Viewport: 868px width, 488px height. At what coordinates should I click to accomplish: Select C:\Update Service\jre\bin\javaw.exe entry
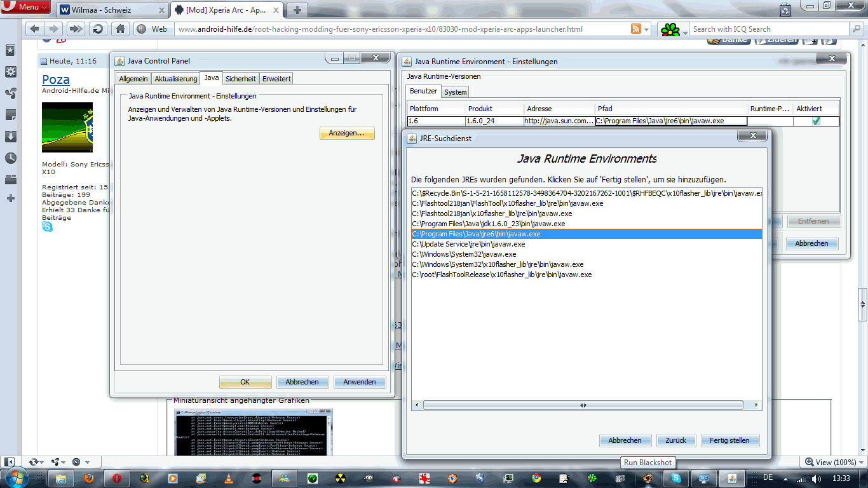587,244
